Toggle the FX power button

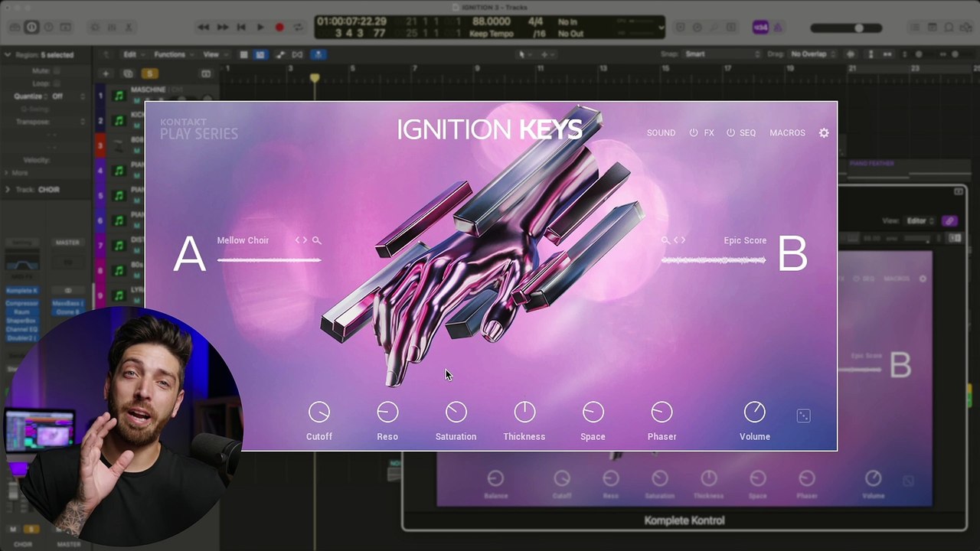click(x=694, y=132)
